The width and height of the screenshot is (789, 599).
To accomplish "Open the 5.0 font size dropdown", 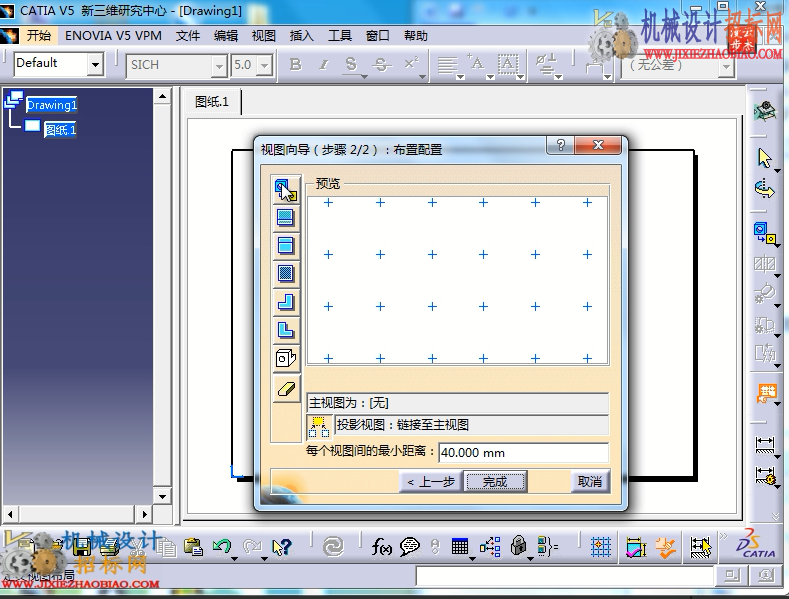I will pos(265,65).
